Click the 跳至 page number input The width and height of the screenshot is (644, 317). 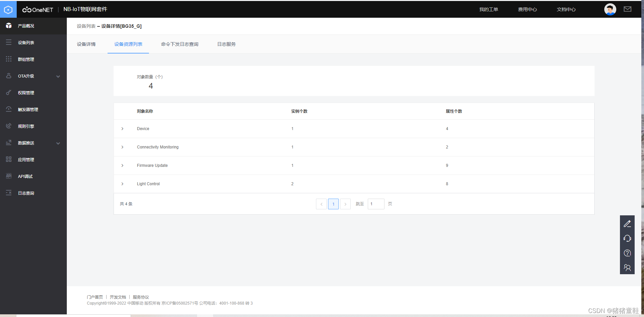click(376, 204)
